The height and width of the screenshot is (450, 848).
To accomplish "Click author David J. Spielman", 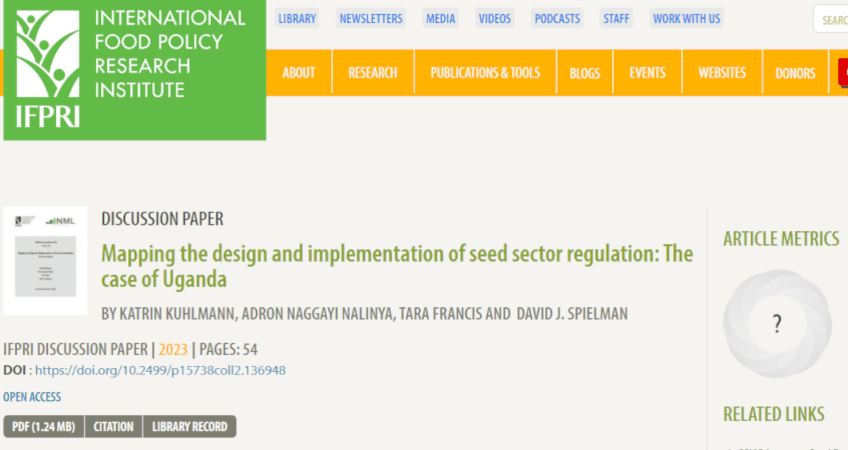I will 572,314.
